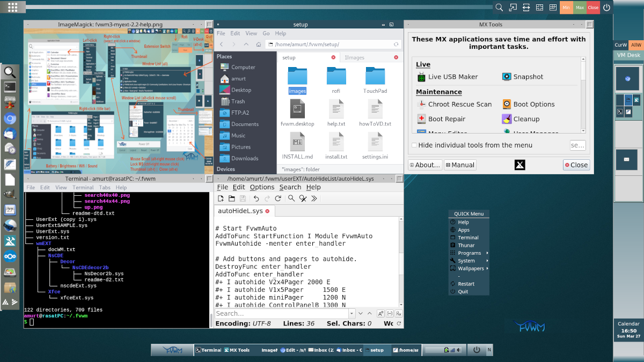Click the power button in bottom taskbar
This screenshot has width=644, height=362.
(476, 350)
